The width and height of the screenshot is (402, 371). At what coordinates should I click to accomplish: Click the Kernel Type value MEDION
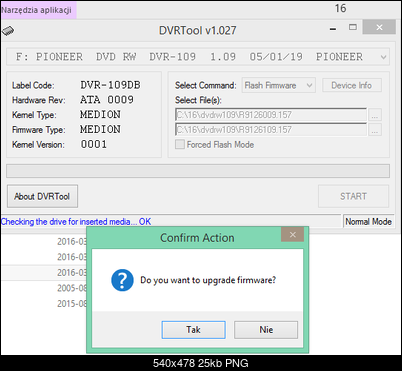[x=100, y=115]
